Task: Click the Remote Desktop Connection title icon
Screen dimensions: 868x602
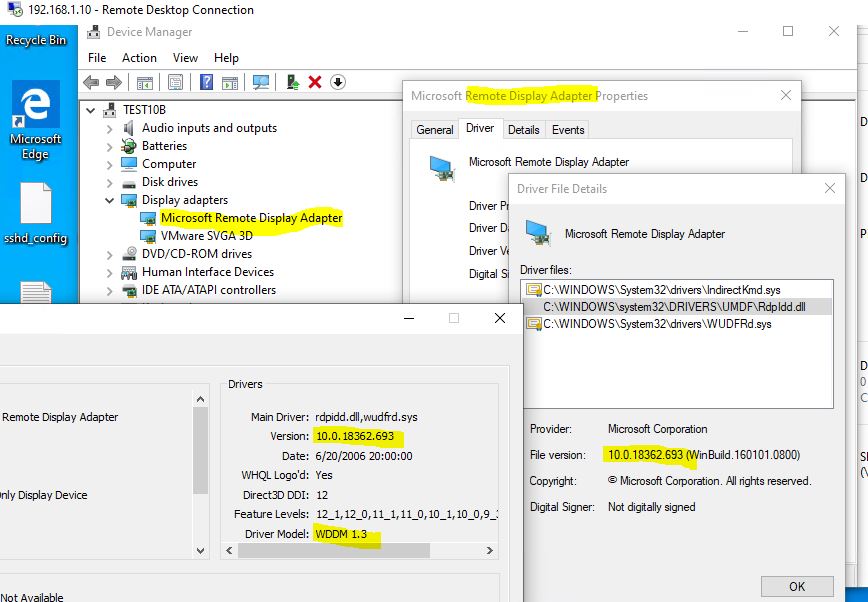Action: [16, 9]
